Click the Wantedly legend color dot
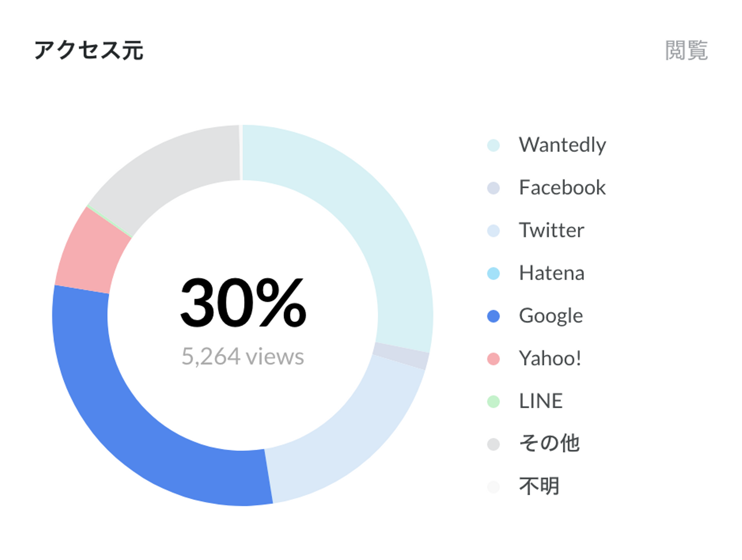 tap(493, 145)
